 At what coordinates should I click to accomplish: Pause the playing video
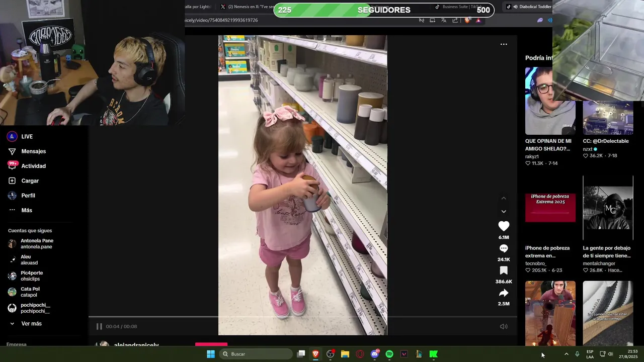[x=99, y=326]
